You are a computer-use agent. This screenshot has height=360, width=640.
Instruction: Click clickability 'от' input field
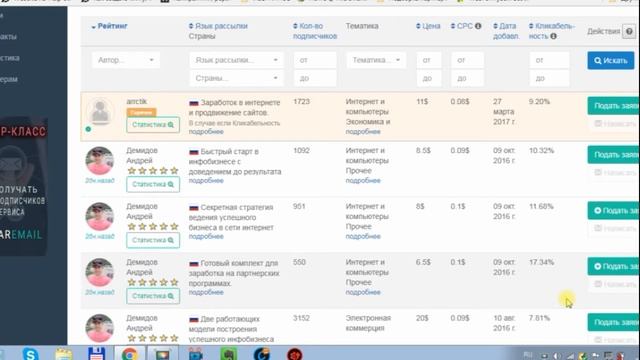(549, 60)
